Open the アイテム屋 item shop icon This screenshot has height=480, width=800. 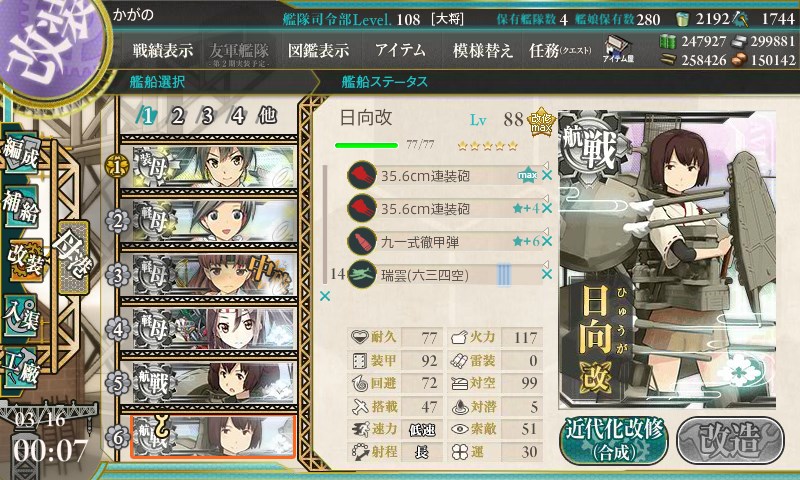(x=618, y=49)
